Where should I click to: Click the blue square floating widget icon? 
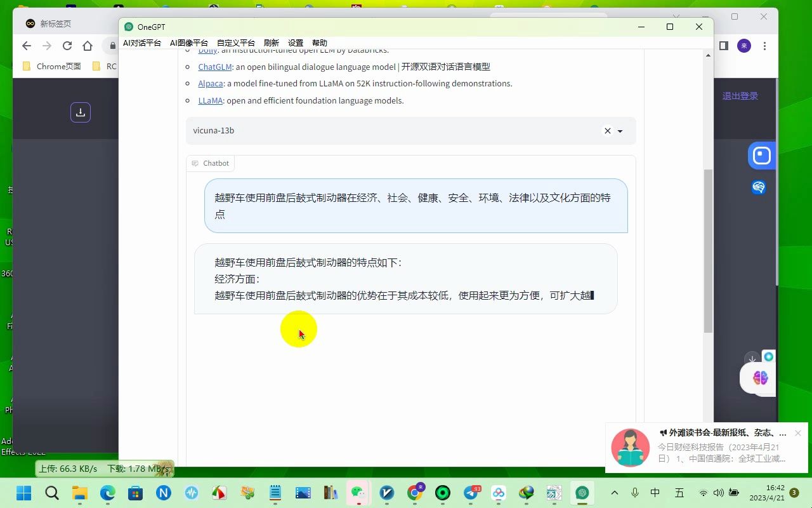coord(762,156)
